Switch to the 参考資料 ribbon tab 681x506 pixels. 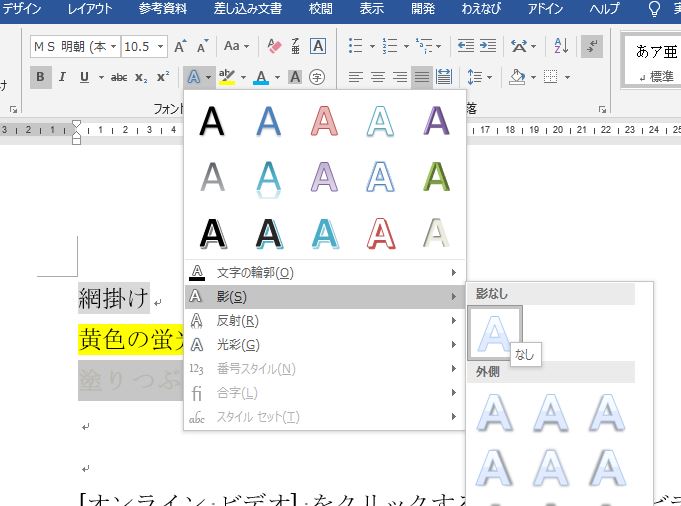(163, 9)
